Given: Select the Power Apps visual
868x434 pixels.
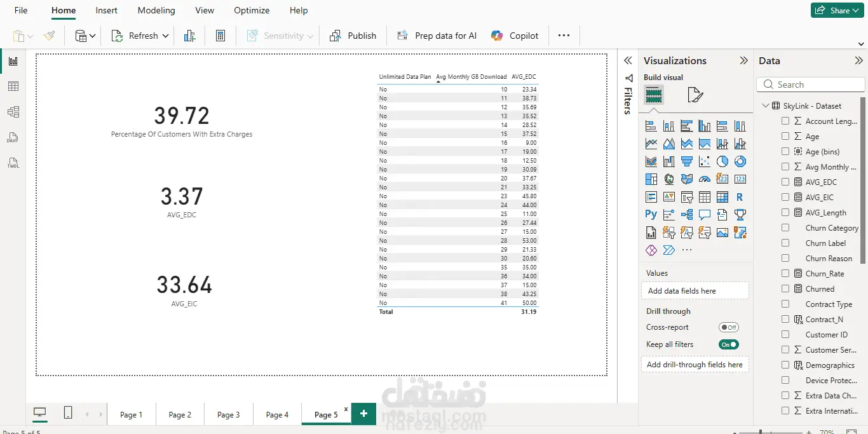Looking at the screenshot, I should click(651, 250).
